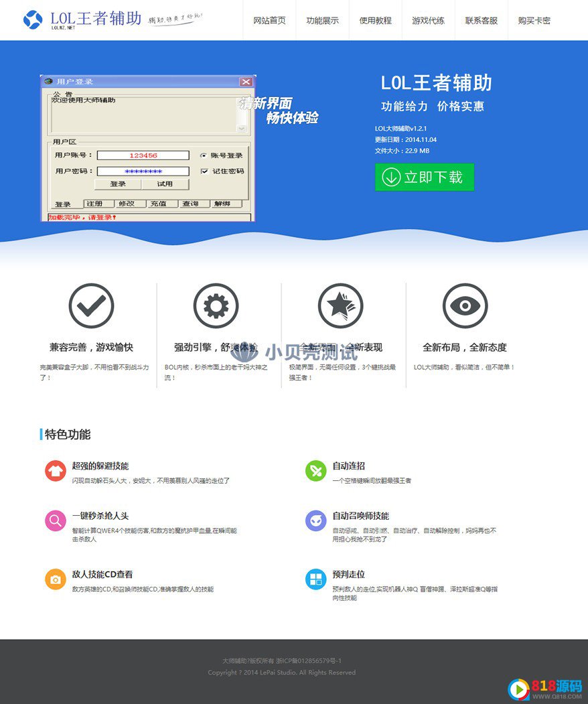
Task: Click the green 立即下载 download button
Action: click(424, 177)
